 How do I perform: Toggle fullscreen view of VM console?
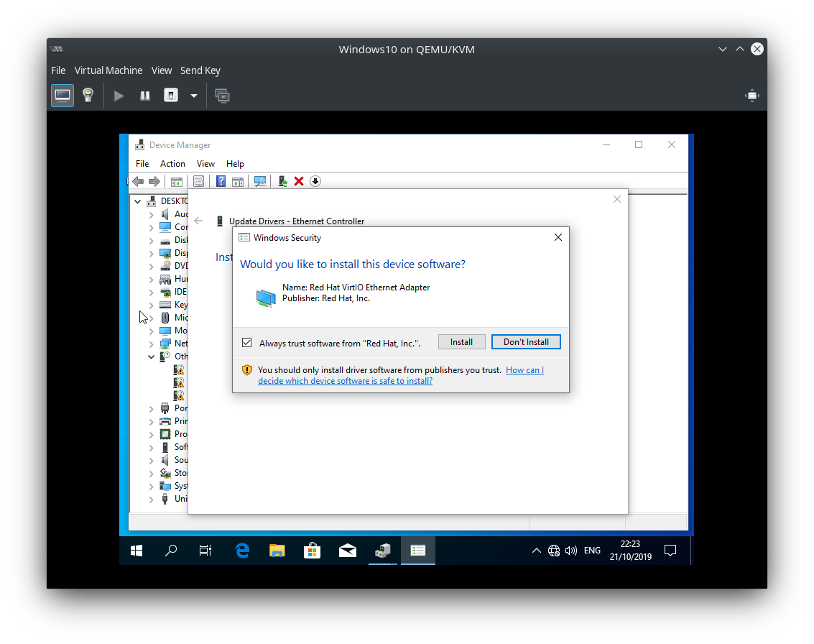751,96
